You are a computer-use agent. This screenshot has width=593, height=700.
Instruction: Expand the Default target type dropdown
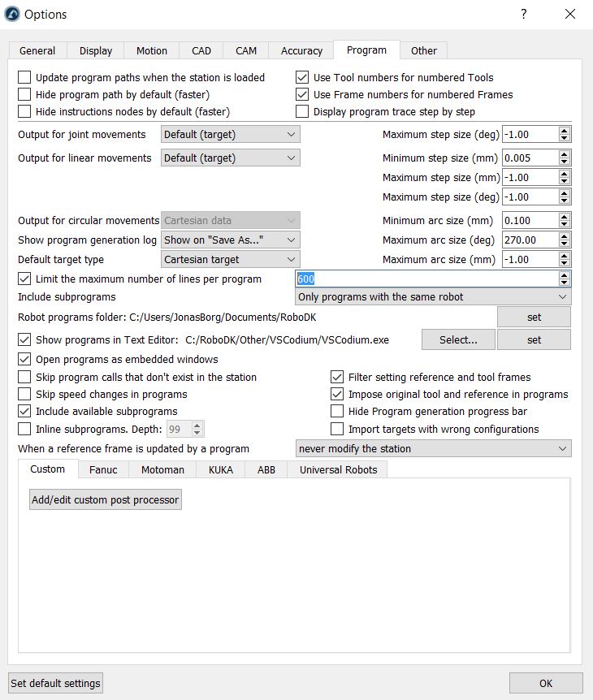pos(230,260)
